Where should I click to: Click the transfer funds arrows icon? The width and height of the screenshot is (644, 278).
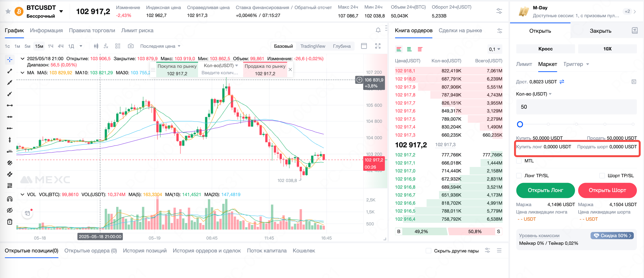click(x=562, y=82)
